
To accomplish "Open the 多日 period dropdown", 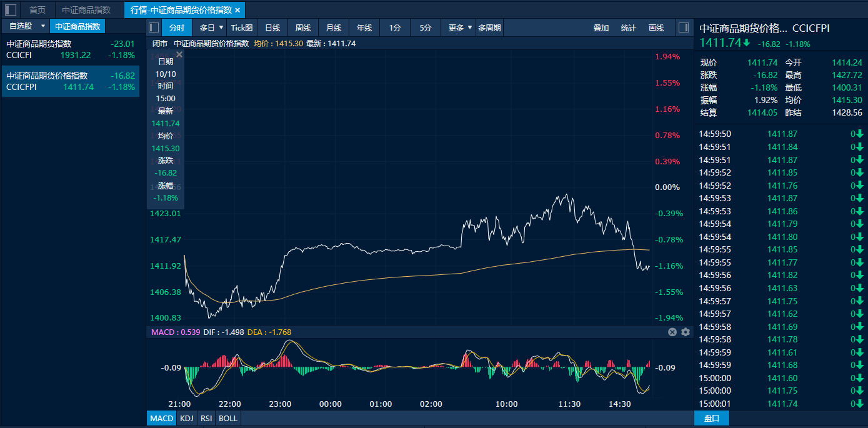I will click(211, 27).
